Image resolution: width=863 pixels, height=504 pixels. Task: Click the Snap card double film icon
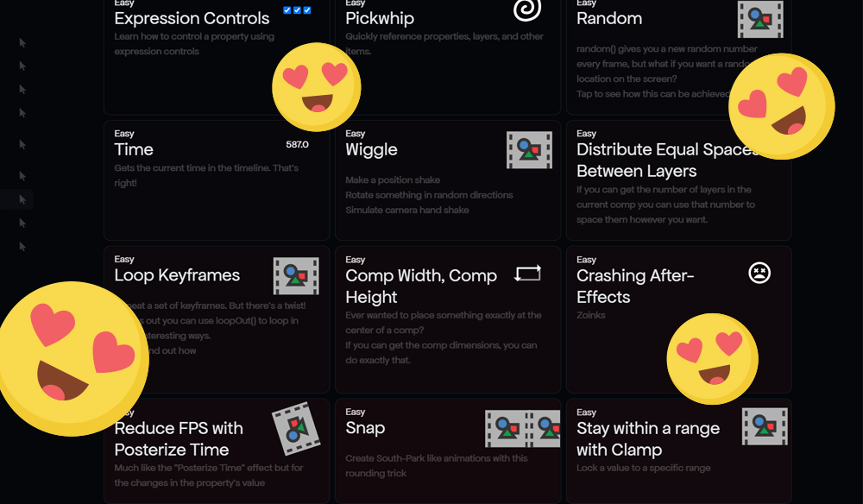point(522,429)
